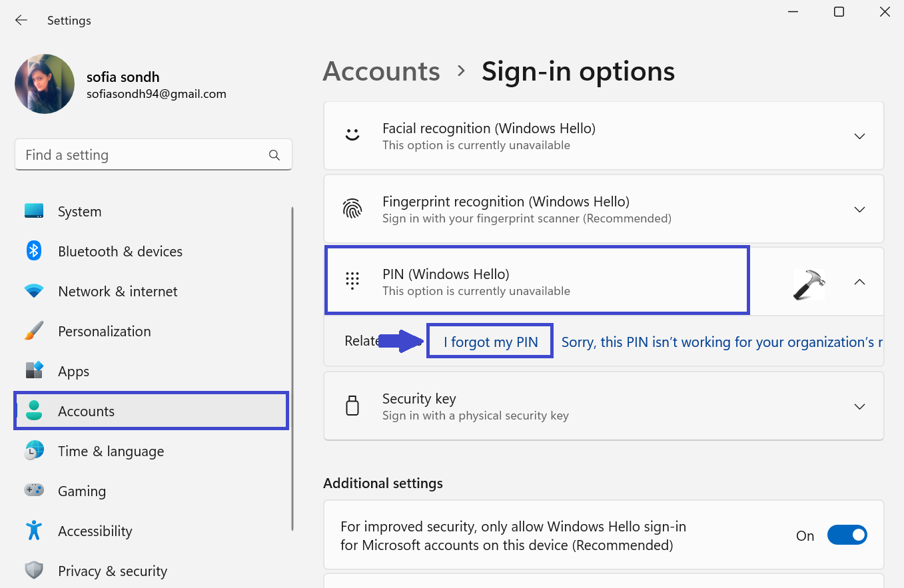
Task: Click the Apps icon in sidebar
Action: tap(34, 371)
